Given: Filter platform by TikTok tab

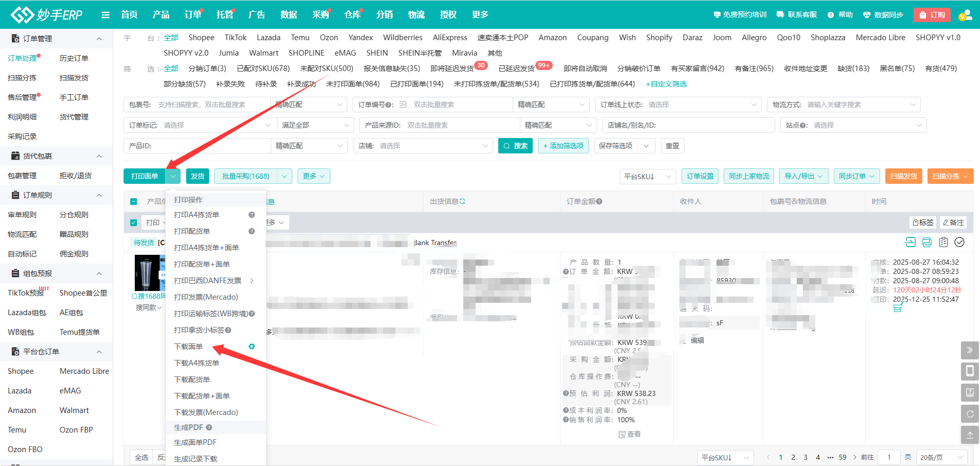Looking at the screenshot, I should (x=235, y=38).
